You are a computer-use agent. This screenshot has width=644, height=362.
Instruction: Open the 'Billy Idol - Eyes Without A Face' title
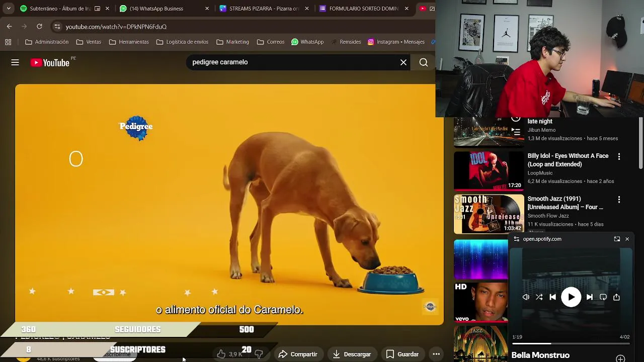(x=568, y=160)
